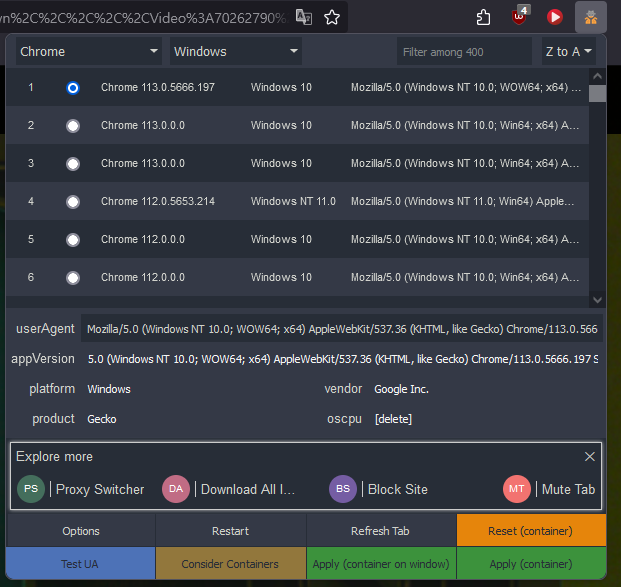Click the Restart button
Screen dimensions: 621x587
(x=231, y=531)
